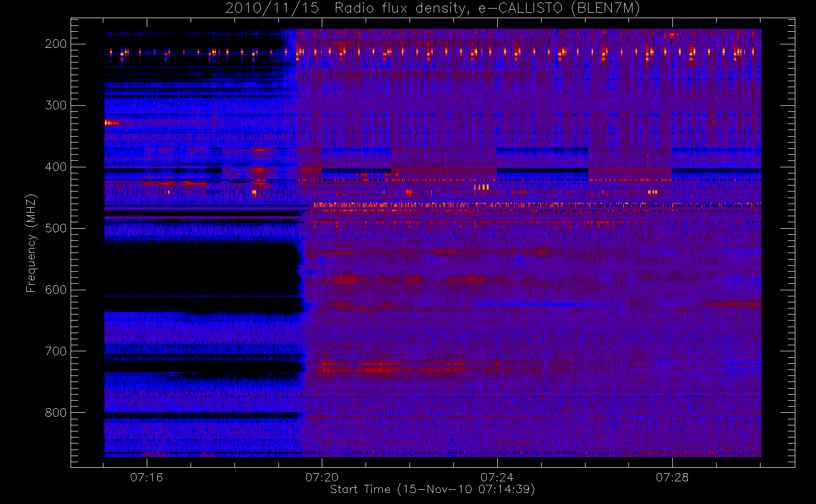Click the 07:28 time tick label
This screenshot has height=504, width=816.
(x=672, y=477)
